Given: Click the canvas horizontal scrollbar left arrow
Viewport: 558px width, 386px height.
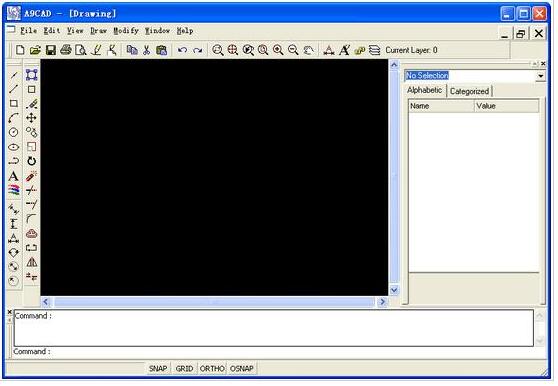Looking at the screenshot, I should pyautogui.click(x=46, y=302).
